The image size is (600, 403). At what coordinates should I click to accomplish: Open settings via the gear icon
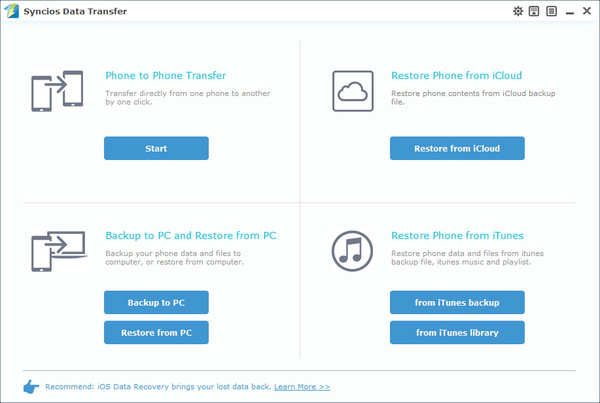click(x=518, y=11)
